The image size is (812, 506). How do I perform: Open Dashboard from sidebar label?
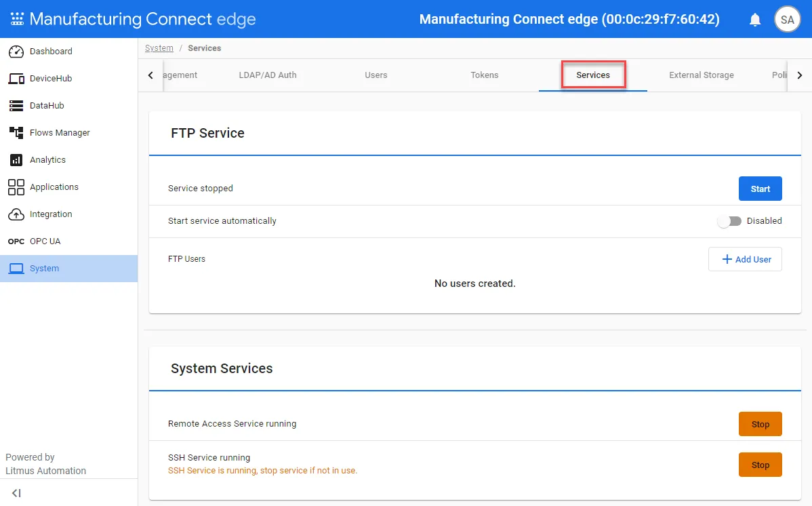coord(51,52)
